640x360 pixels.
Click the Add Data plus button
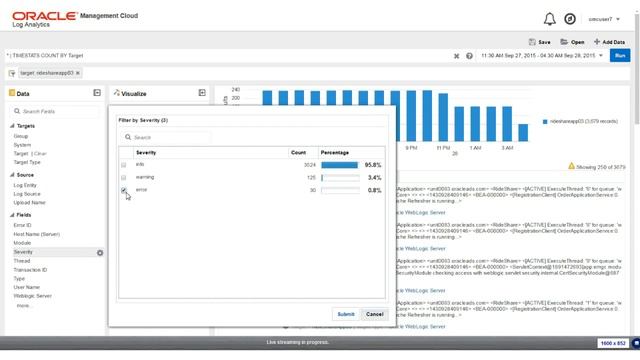609,42
